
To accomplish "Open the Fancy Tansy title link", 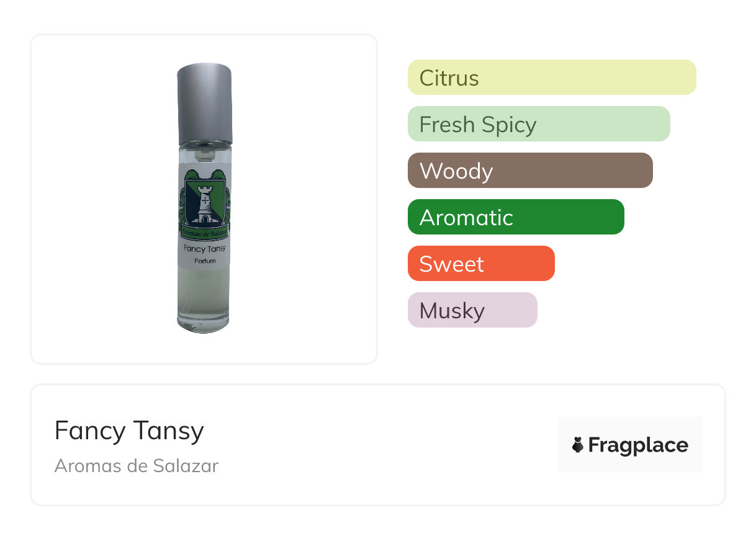I will pos(129,431).
